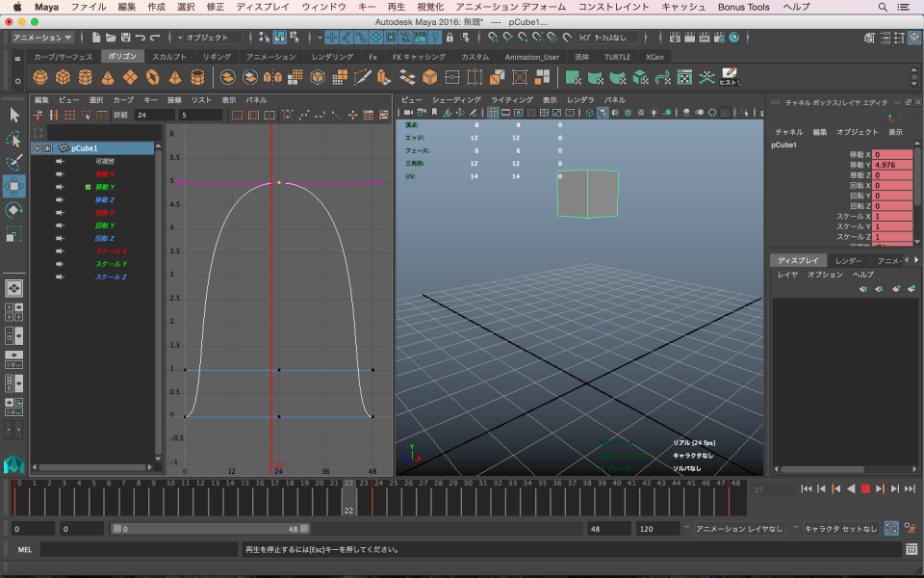Show next layer editor tabs arrow
924x578 pixels.
pos(915,260)
